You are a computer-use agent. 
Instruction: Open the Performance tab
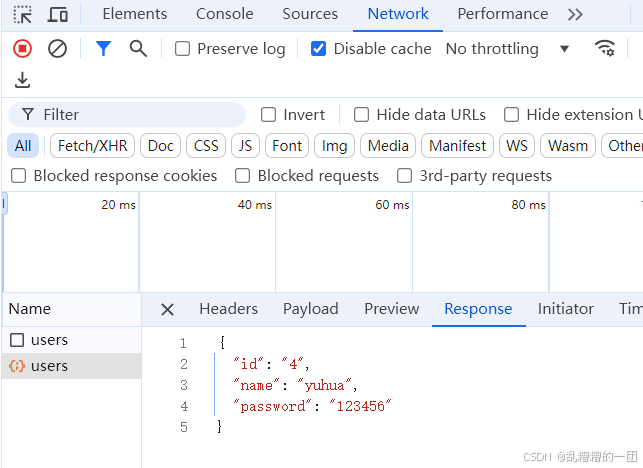(x=503, y=14)
